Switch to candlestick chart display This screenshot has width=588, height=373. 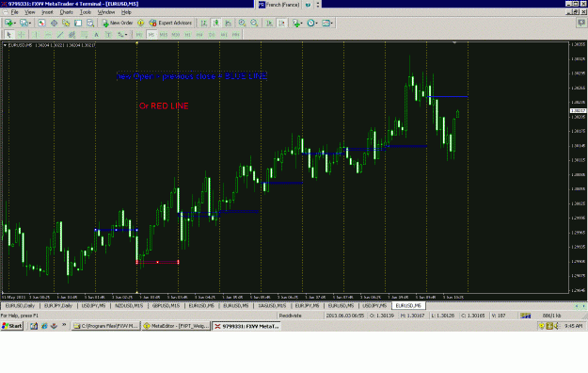pyautogui.click(x=216, y=23)
